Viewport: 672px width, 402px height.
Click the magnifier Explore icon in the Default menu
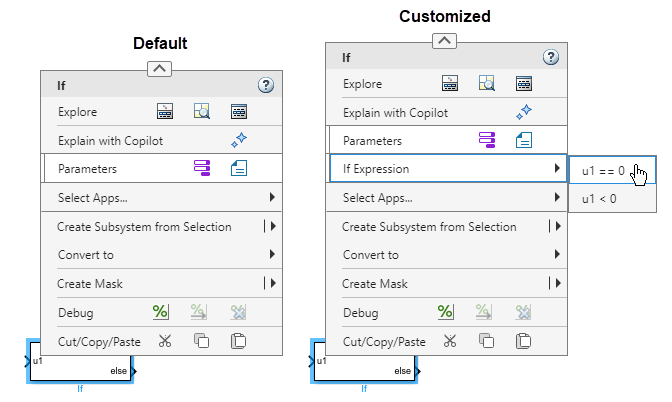202,112
